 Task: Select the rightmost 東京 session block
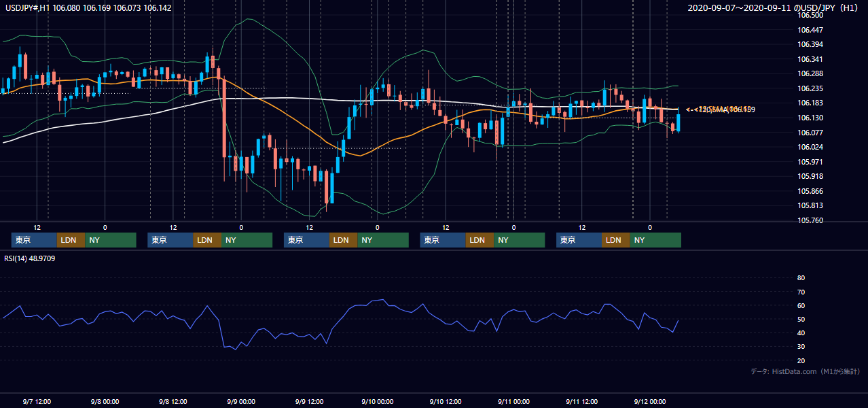pyautogui.click(x=579, y=240)
